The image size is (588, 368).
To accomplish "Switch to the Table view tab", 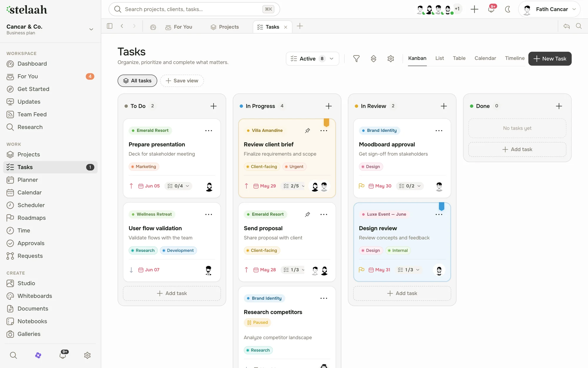I will pos(459,58).
